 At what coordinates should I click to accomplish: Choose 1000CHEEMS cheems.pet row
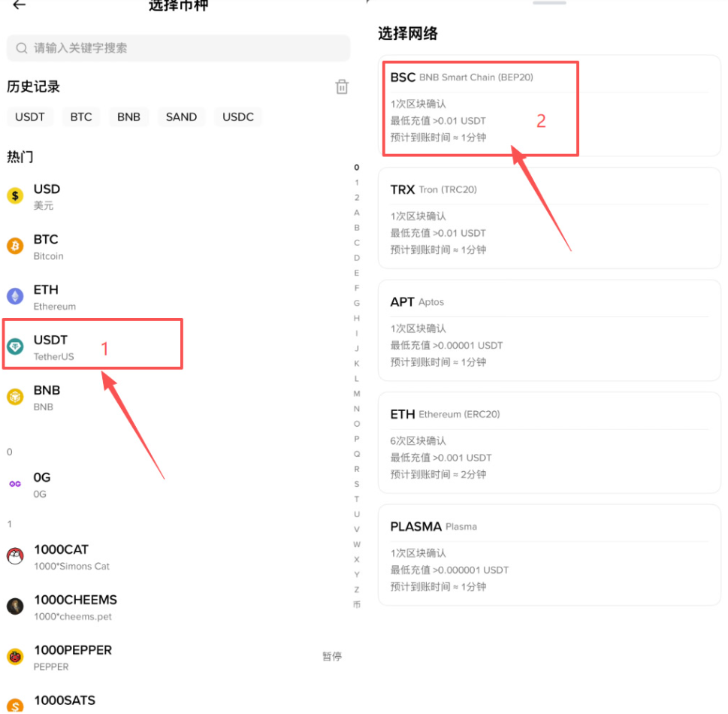click(174, 607)
